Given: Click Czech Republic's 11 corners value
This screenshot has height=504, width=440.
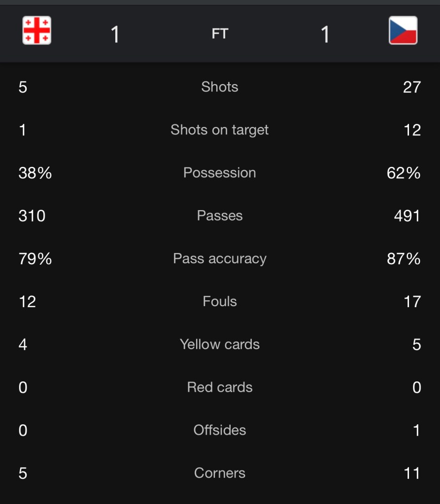Looking at the screenshot, I should click(x=411, y=473).
